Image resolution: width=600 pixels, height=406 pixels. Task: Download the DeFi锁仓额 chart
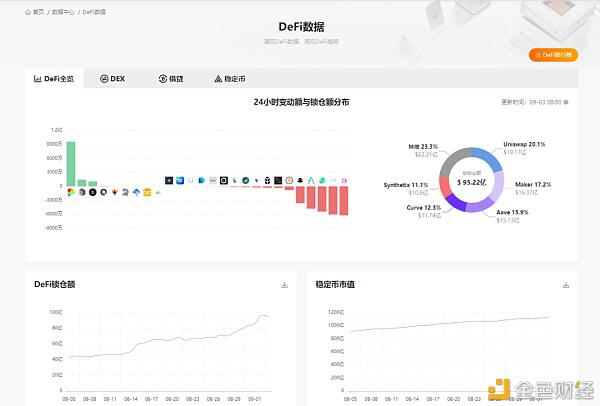[x=284, y=285]
